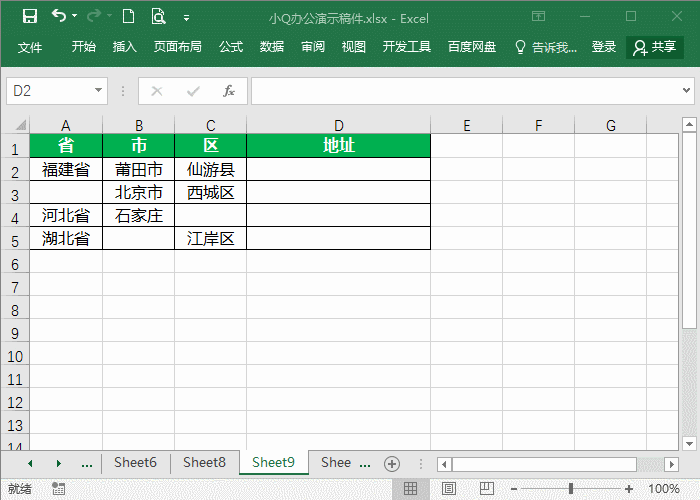
Task: Select the 开发工具 tab
Action: 407,46
